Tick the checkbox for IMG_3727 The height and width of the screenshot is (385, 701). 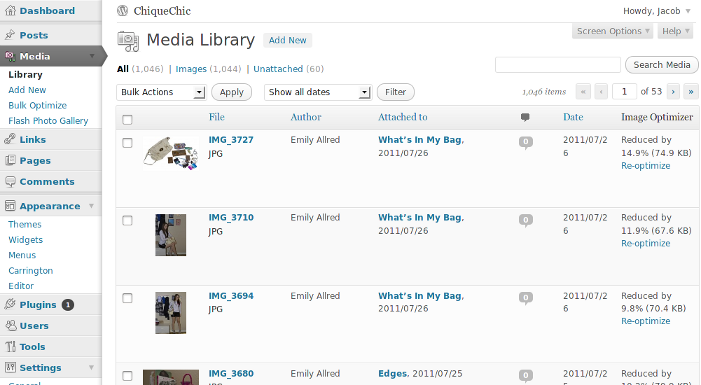pos(127,143)
